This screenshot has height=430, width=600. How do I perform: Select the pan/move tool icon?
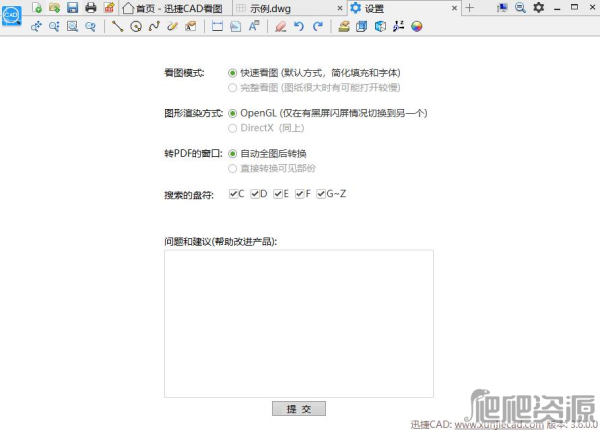pos(36,26)
